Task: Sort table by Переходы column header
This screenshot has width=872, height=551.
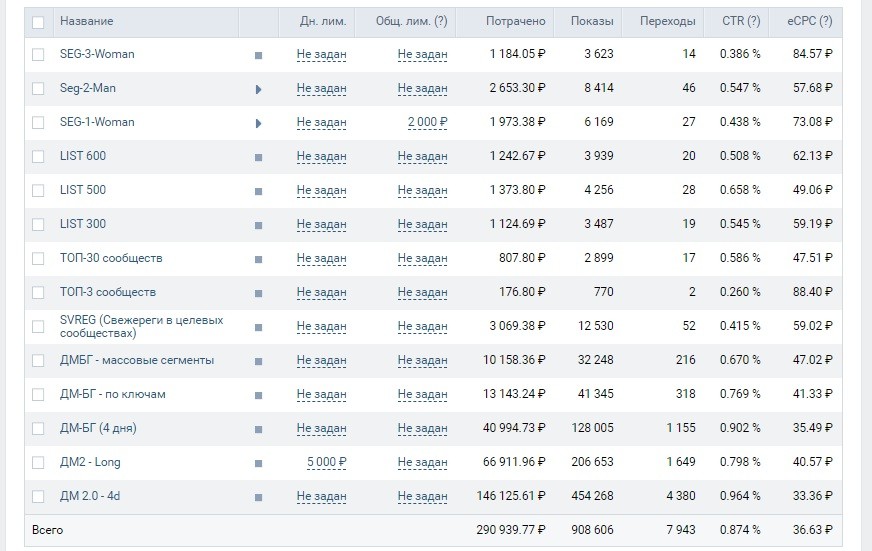Action: 668,21
